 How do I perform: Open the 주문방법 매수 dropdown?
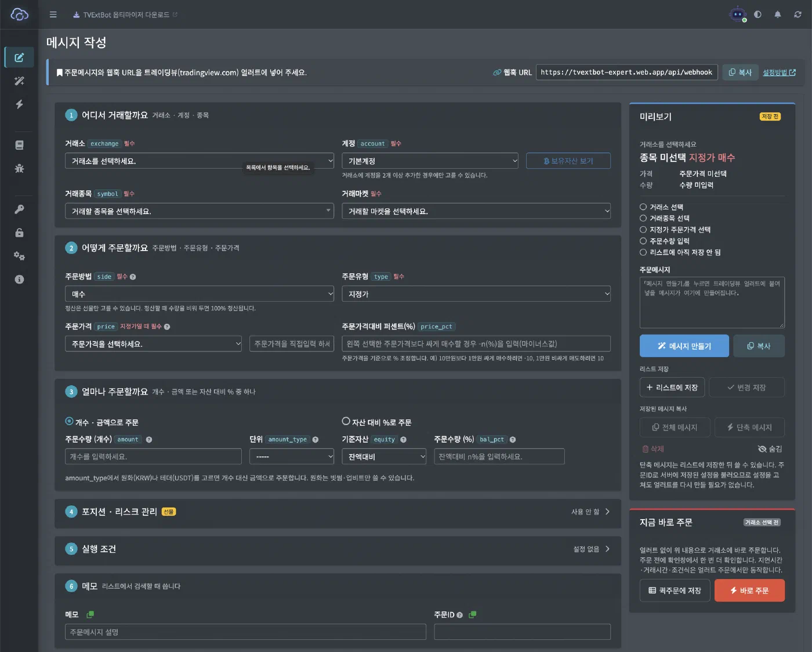200,294
